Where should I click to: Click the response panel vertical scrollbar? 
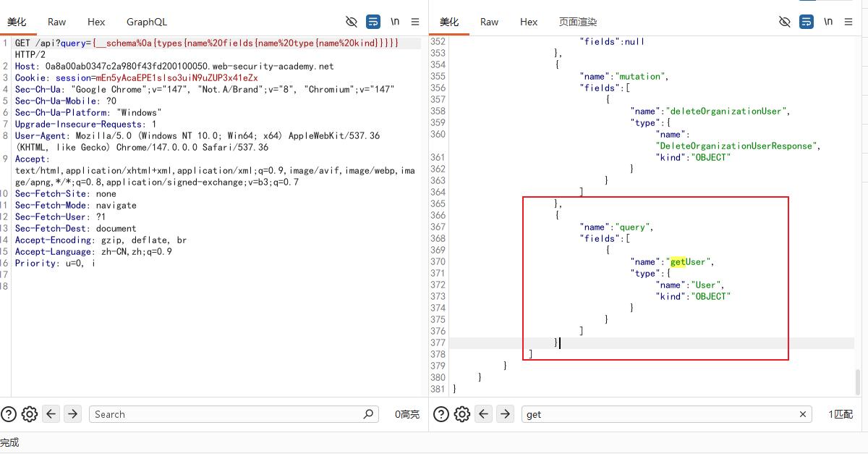pyautogui.click(x=859, y=382)
